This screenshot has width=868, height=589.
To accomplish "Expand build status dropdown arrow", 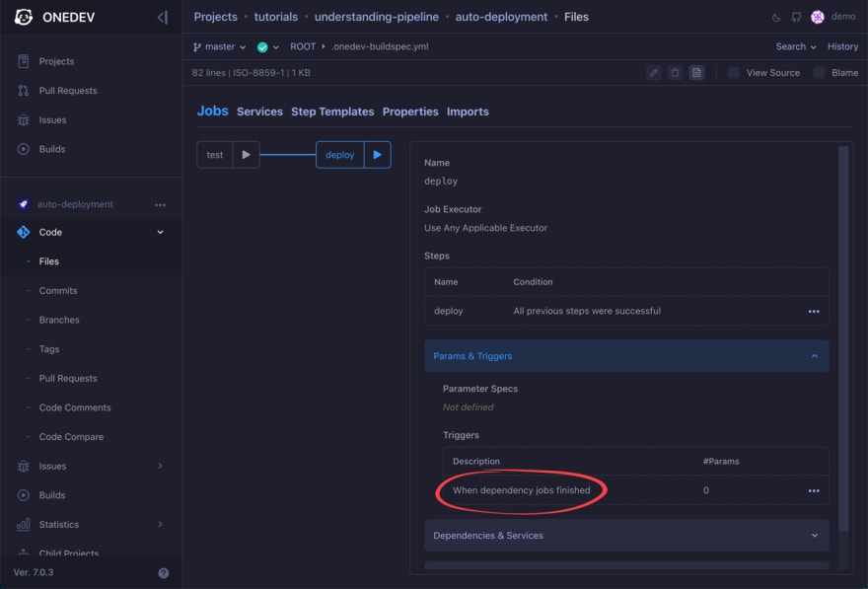I will [x=275, y=47].
